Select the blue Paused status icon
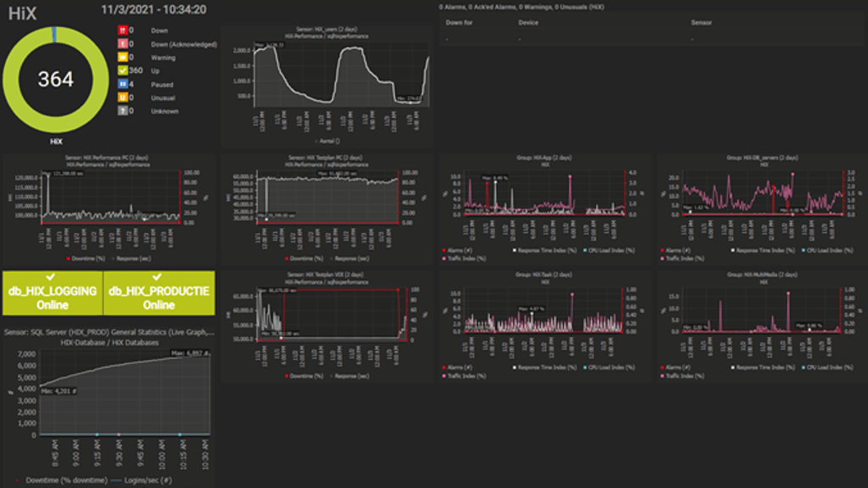 click(124, 85)
